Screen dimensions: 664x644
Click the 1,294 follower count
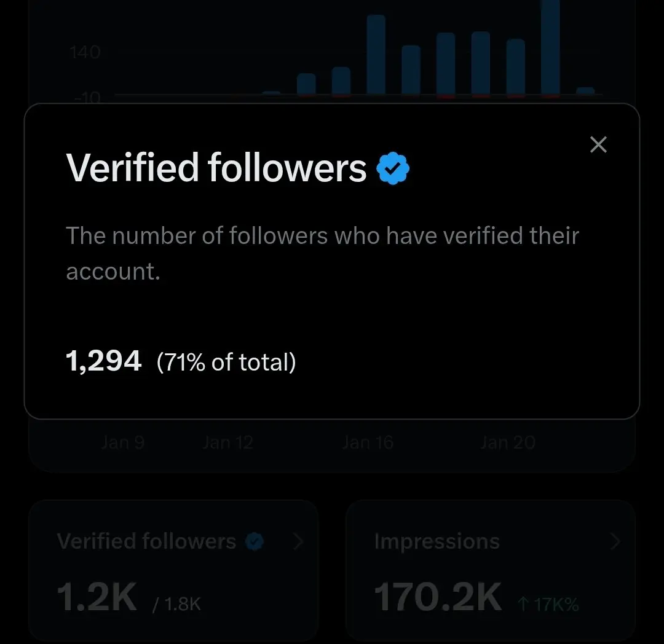pyautogui.click(x=103, y=361)
